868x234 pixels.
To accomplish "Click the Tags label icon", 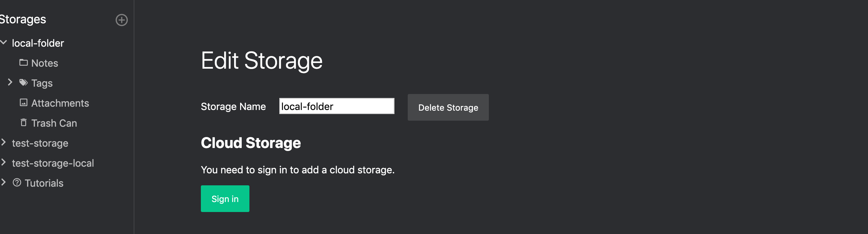I will pos(23,82).
